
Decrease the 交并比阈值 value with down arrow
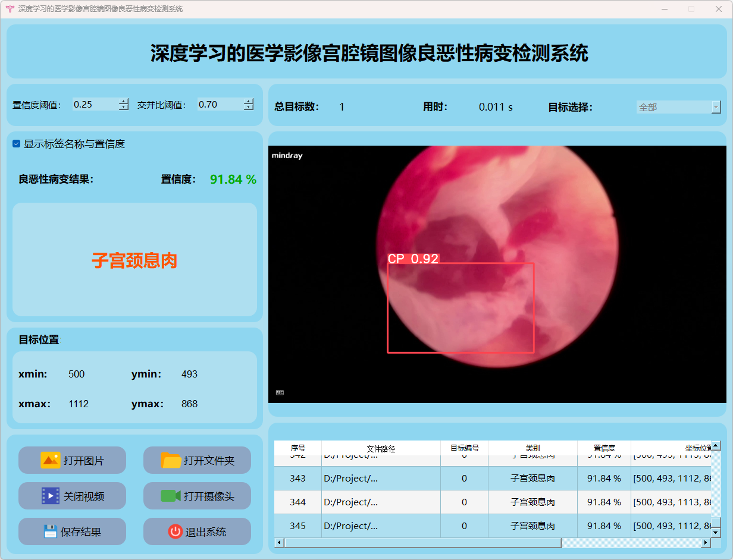click(x=248, y=108)
